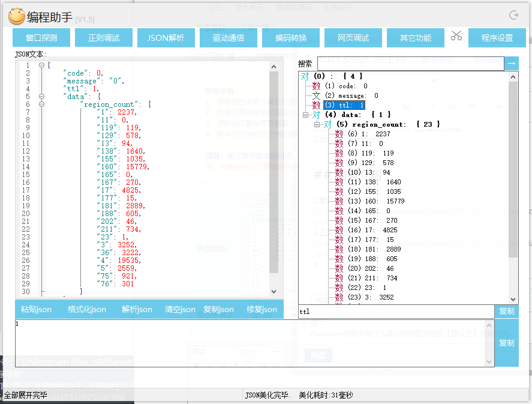Open the 程序设置 tab
Image resolution: width=532 pixels, height=404 pixels.
(497, 38)
